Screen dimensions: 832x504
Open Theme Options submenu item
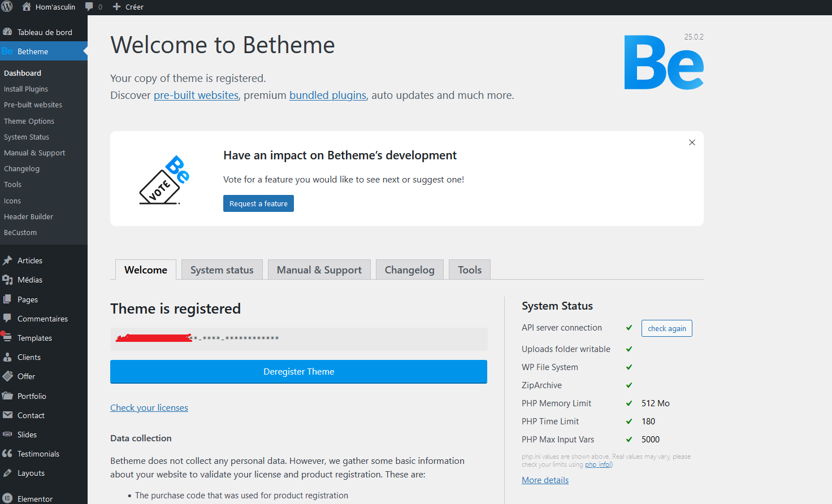tap(29, 121)
